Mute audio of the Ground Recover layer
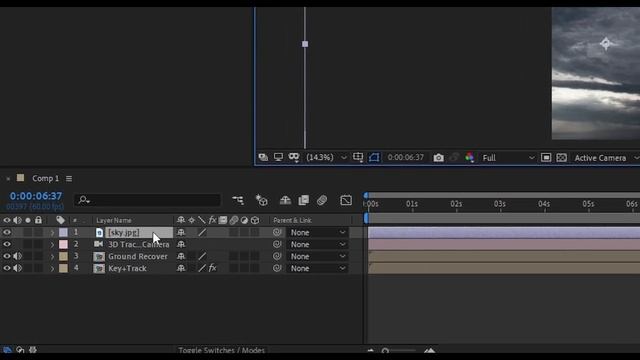Screen dimensions: 640x360 tap(17, 256)
